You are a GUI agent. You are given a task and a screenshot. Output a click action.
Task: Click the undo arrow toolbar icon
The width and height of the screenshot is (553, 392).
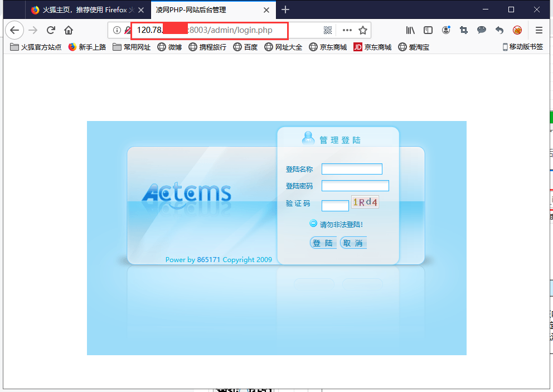pyautogui.click(x=499, y=30)
